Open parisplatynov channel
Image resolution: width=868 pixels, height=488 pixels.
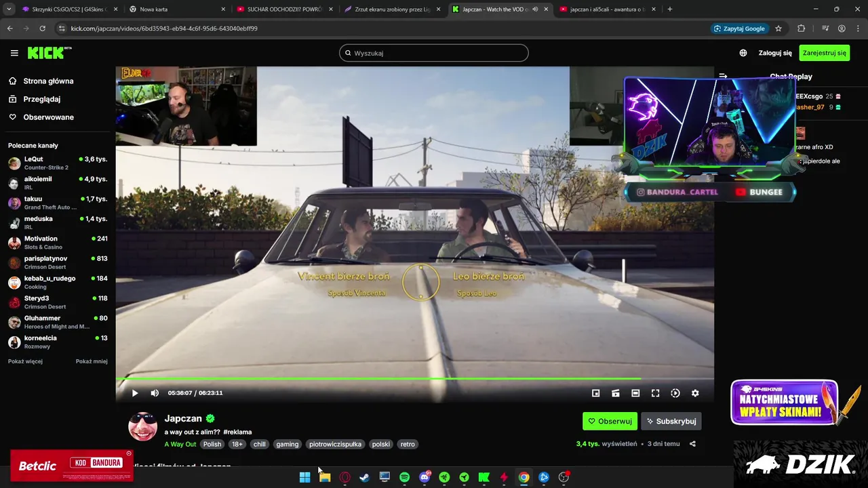point(58,262)
